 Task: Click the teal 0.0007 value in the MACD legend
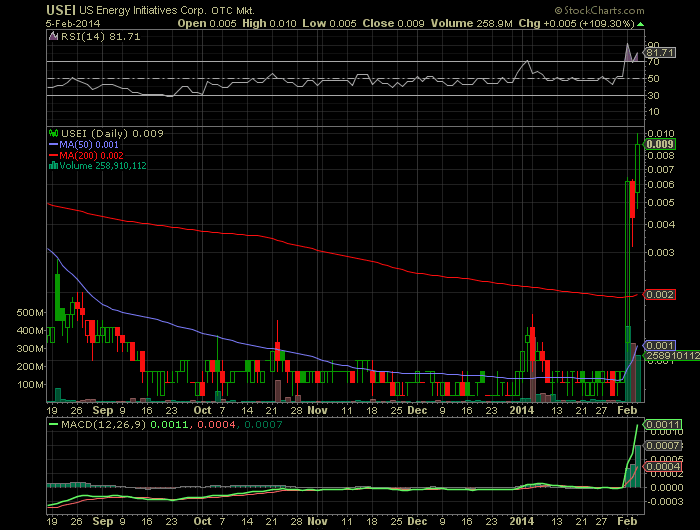pyautogui.click(x=263, y=424)
